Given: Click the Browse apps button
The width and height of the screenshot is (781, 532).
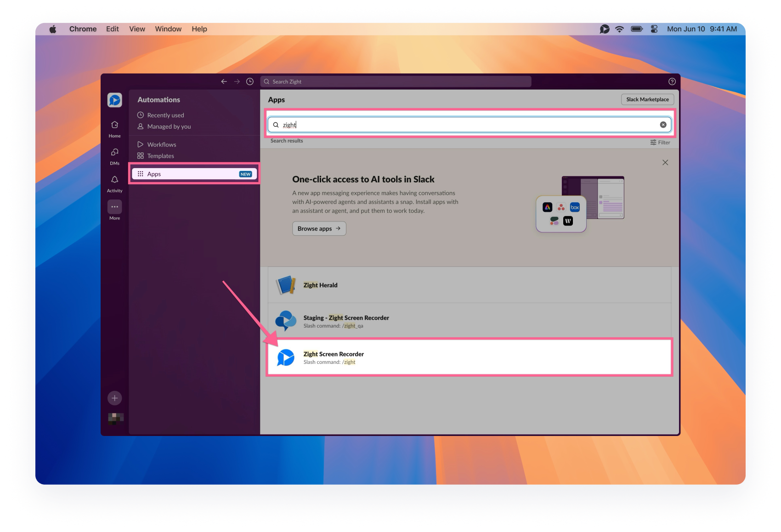Looking at the screenshot, I should pyautogui.click(x=319, y=228).
